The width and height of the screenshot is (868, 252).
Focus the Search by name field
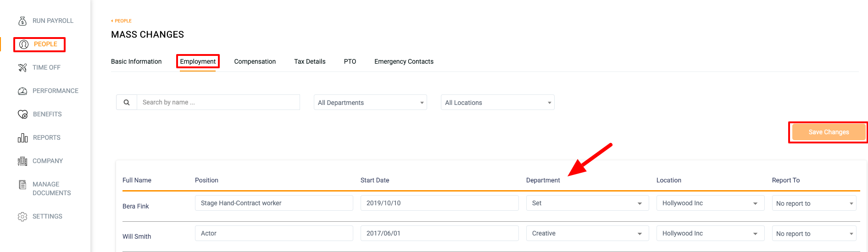point(218,102)
